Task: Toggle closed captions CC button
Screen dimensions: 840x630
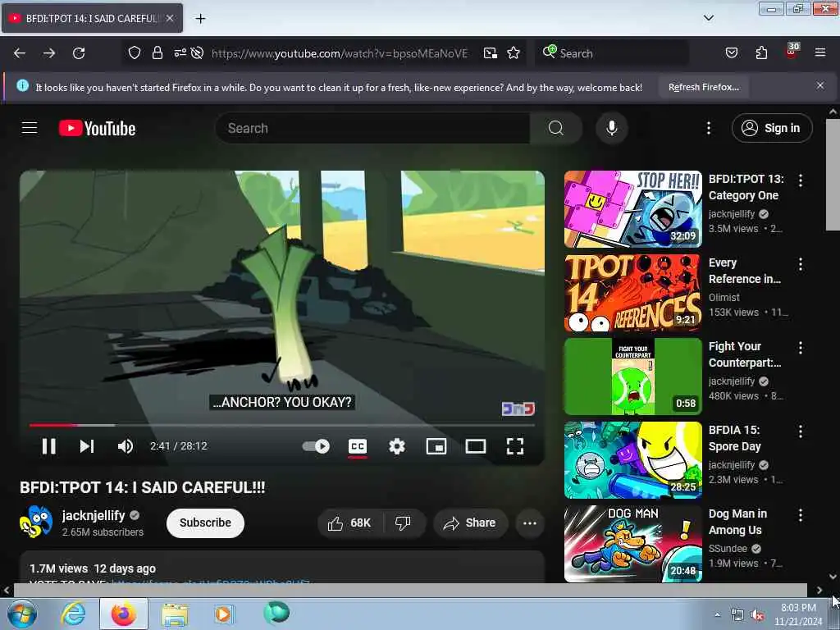Action: tap(358, 446)
